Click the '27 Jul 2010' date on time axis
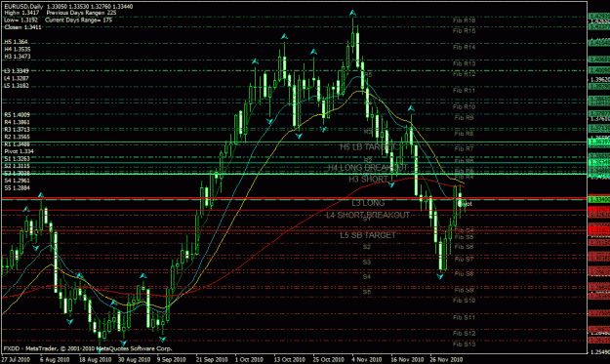This screenshot has height=364, width=610. coord(16,360)
